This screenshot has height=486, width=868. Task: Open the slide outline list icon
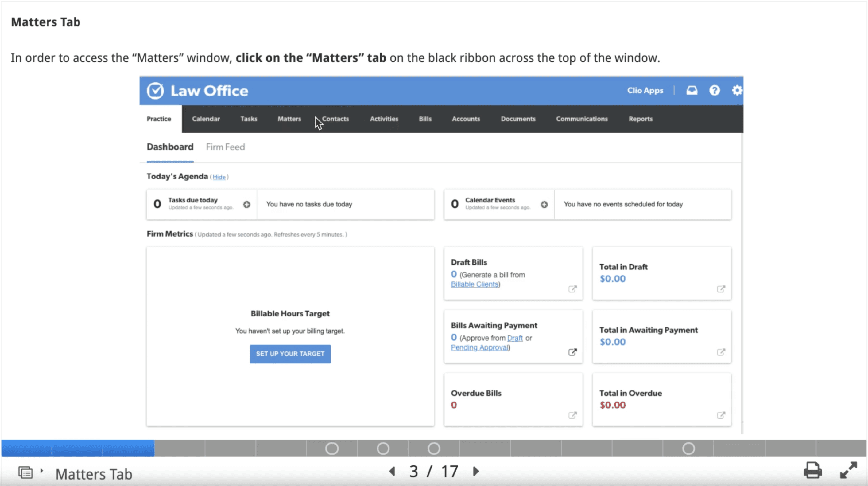(x=25, y=472)
